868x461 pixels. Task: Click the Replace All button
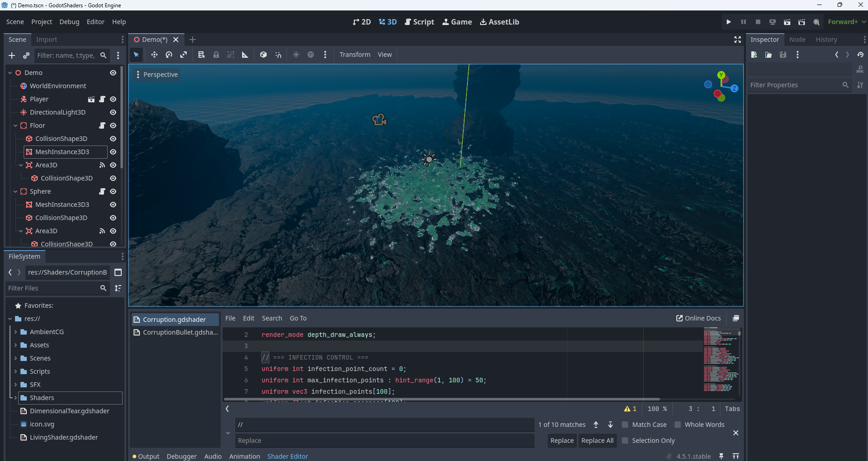(x=597, y=441)
